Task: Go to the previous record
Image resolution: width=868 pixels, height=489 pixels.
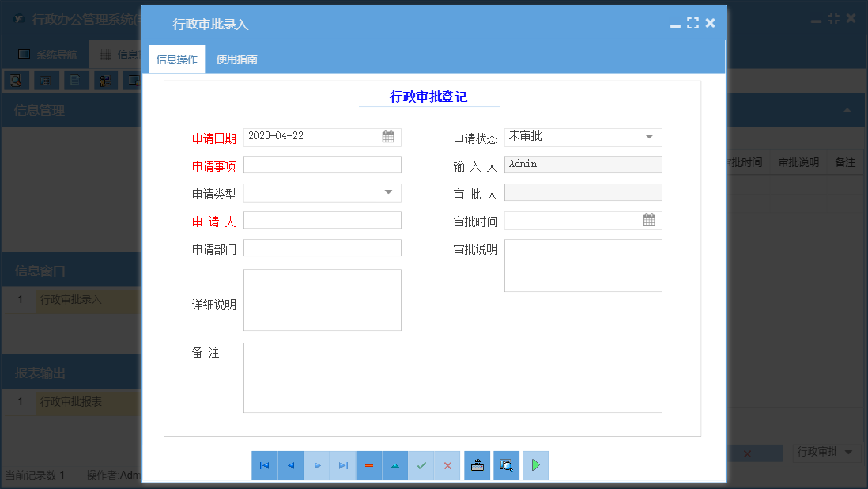Action: pyautogui.click(x=290, y=465)
